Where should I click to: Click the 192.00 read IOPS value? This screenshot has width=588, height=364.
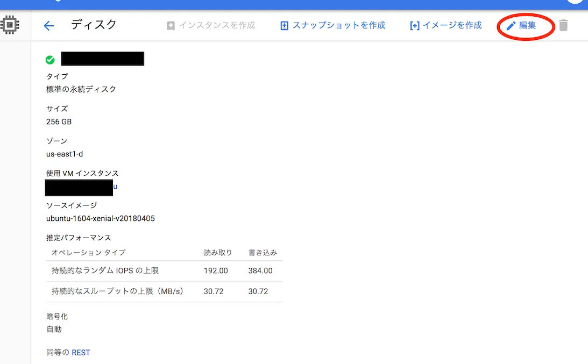216,270
